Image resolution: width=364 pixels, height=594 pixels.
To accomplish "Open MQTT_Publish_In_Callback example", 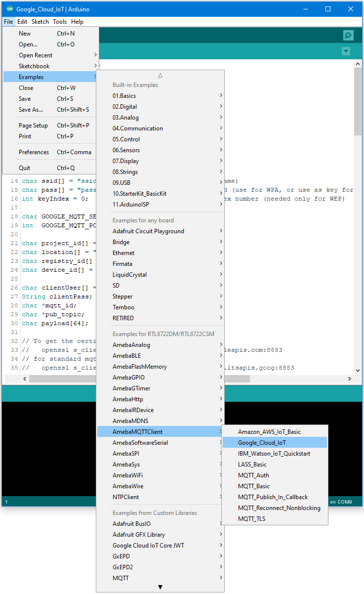I will 275,497.
